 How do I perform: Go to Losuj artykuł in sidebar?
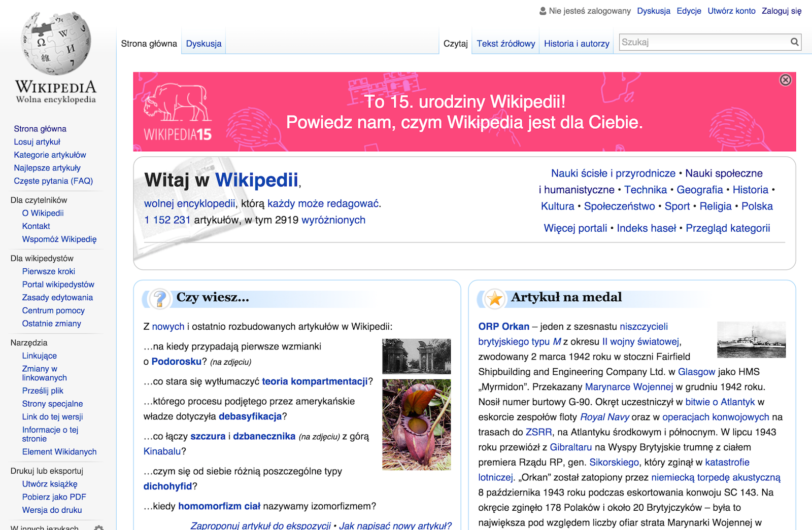pos(37,142)
